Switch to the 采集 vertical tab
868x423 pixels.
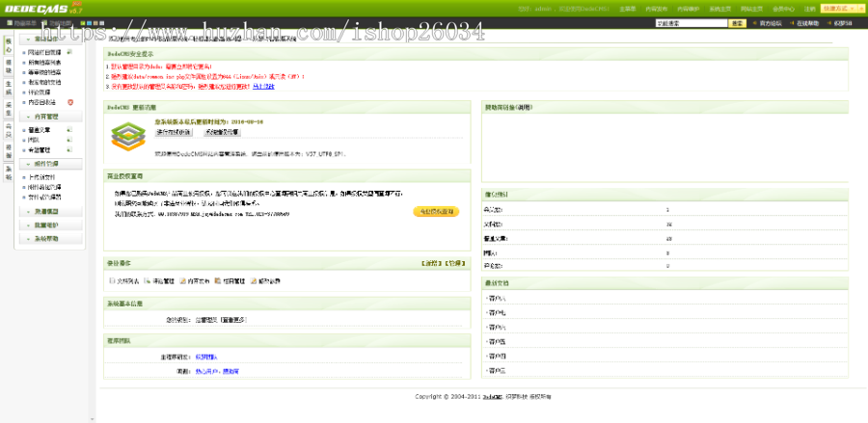[9, 109]
